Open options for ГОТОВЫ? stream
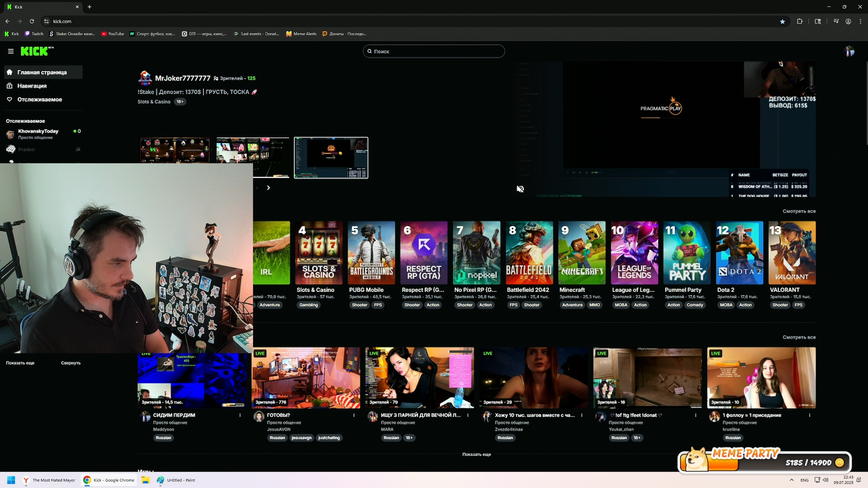Image resolution: width=868 pixels, height=488 pixels. (354, 415)
